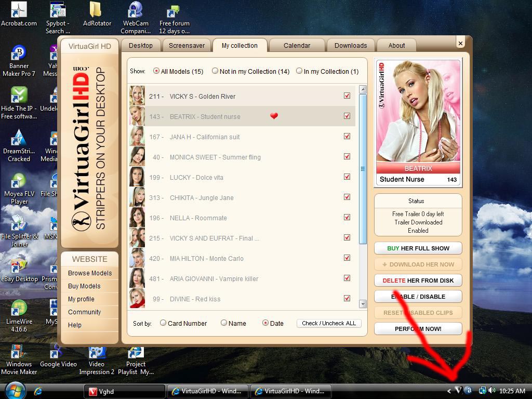Launch Spybot Search desktop icon

click(58, 18)
